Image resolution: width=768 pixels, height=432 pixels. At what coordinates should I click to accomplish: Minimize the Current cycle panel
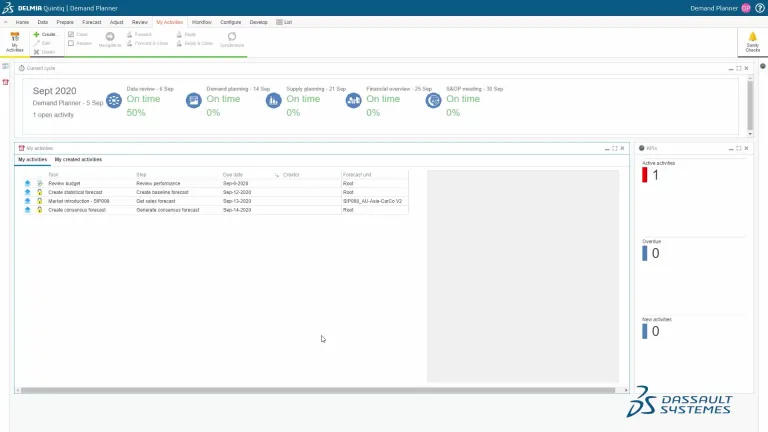point(731,69)
